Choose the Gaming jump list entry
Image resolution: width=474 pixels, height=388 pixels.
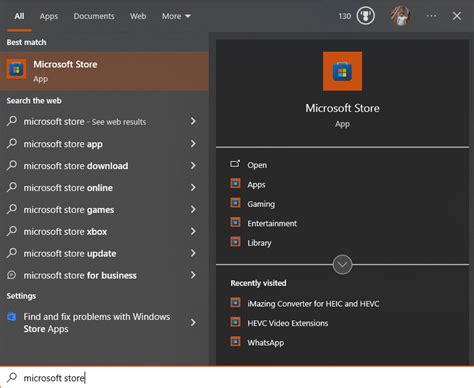click(261, 204)
